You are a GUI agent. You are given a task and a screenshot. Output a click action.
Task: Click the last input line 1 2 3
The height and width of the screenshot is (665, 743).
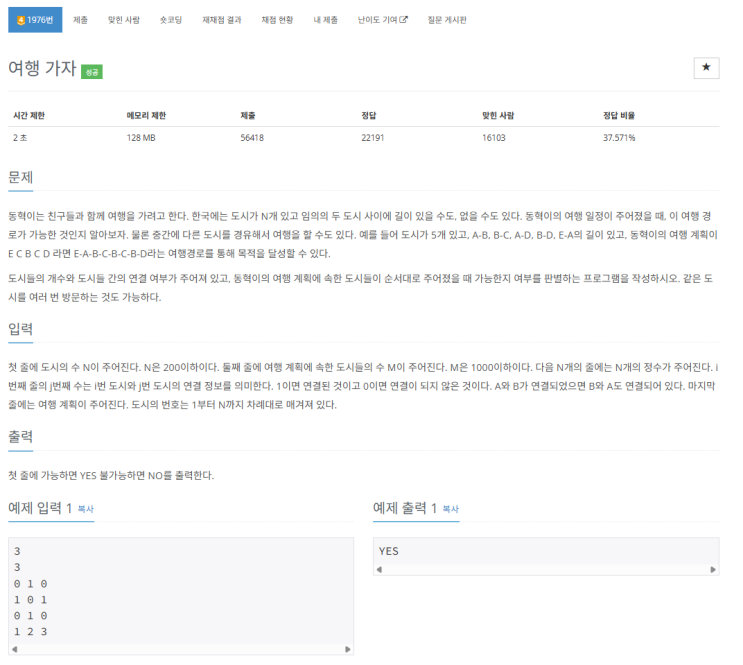30,632
